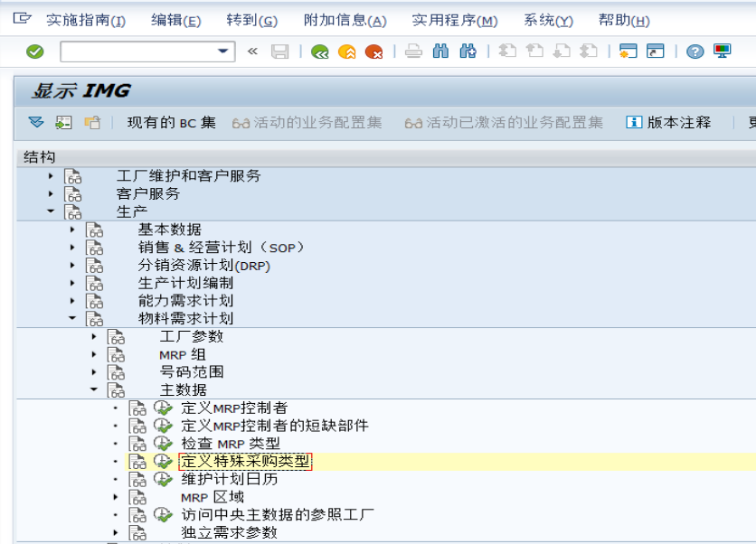This screenshot has width=756, height=544.
Task: Open the 实用程序(M) menu
Action: tap(455, 20)
